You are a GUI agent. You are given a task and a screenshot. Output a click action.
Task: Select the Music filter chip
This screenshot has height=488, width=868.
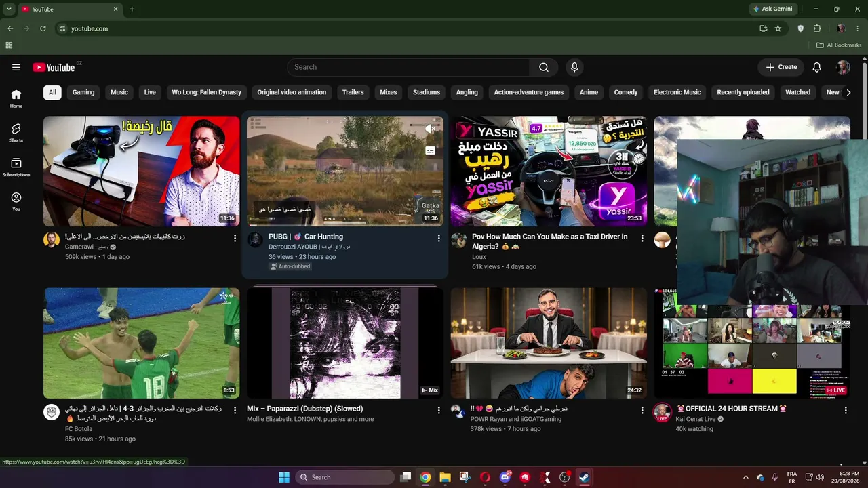119,92
